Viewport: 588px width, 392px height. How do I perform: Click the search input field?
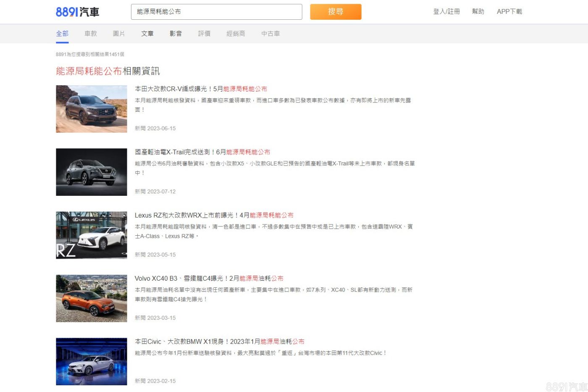pos(216,12)
